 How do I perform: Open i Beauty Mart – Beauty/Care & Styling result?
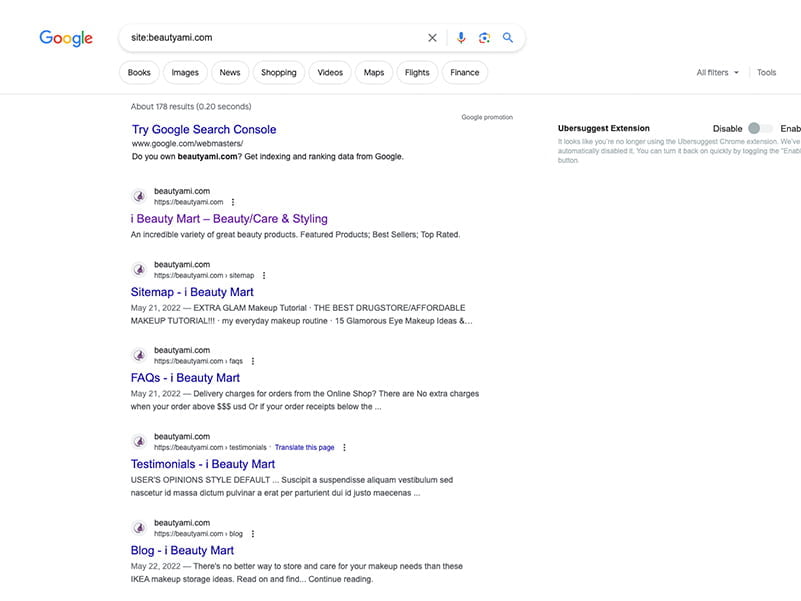pyautogui.click(x=229, y=219)
